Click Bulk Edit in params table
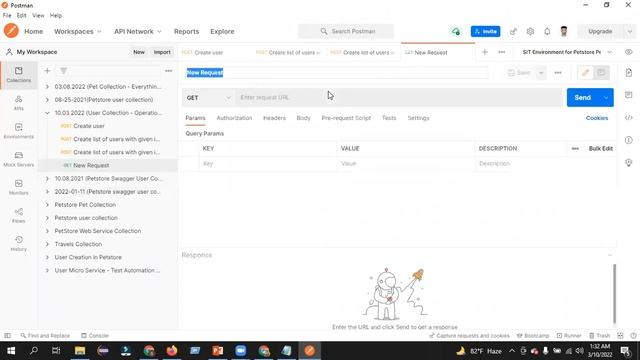Viewport: 640px width, 360px height. [600, 149]
